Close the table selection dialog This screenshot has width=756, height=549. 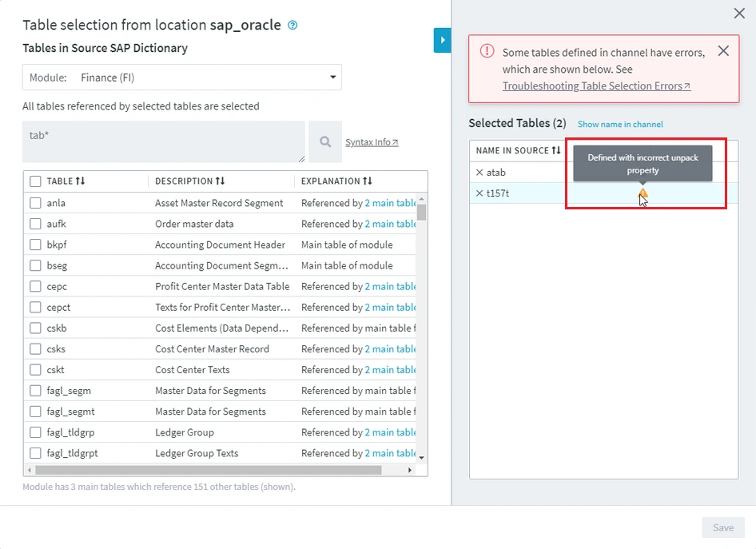pyautogui.click(x=739, y=13)
